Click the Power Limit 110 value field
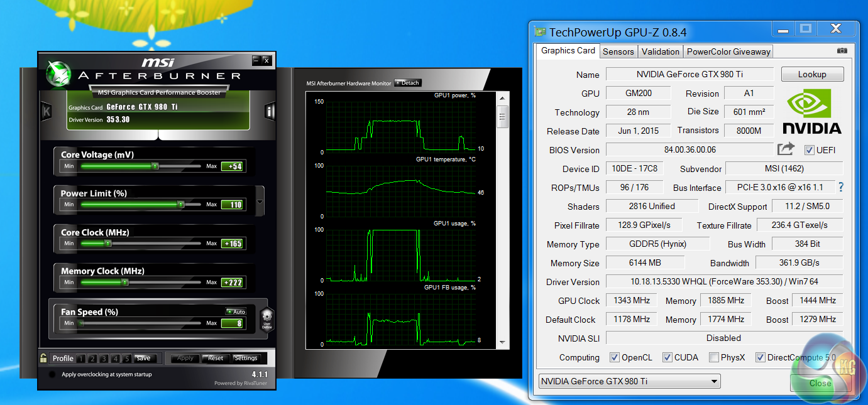Screen dimensions: 868x405 [232, 205]
